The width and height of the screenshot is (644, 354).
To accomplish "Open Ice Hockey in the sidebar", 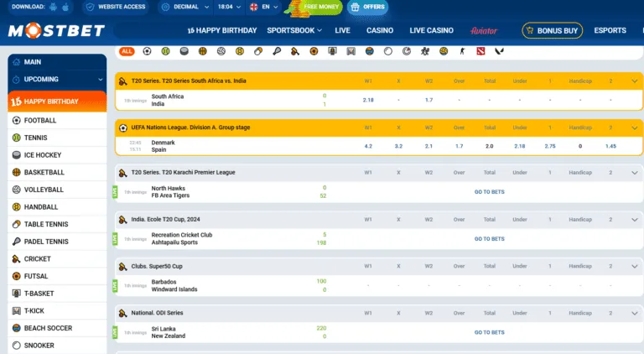I will pos(42,155).
